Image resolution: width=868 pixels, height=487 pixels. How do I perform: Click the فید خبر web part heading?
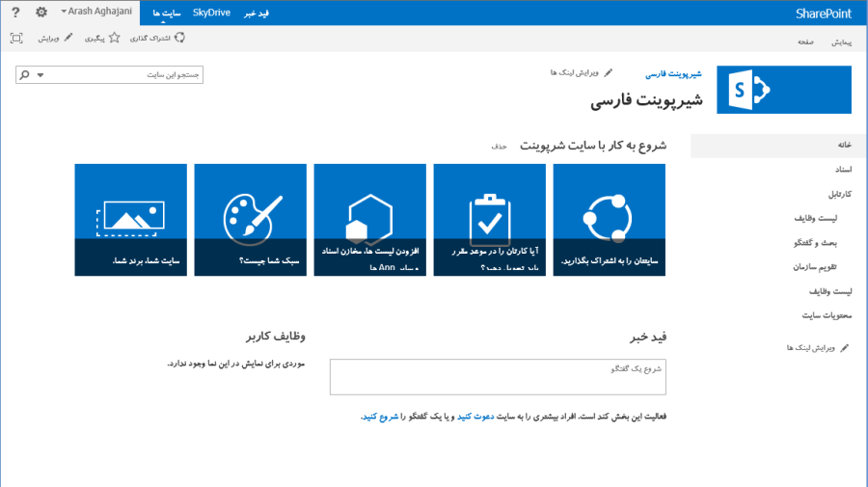pyautogui.click(x=648, y=337)
